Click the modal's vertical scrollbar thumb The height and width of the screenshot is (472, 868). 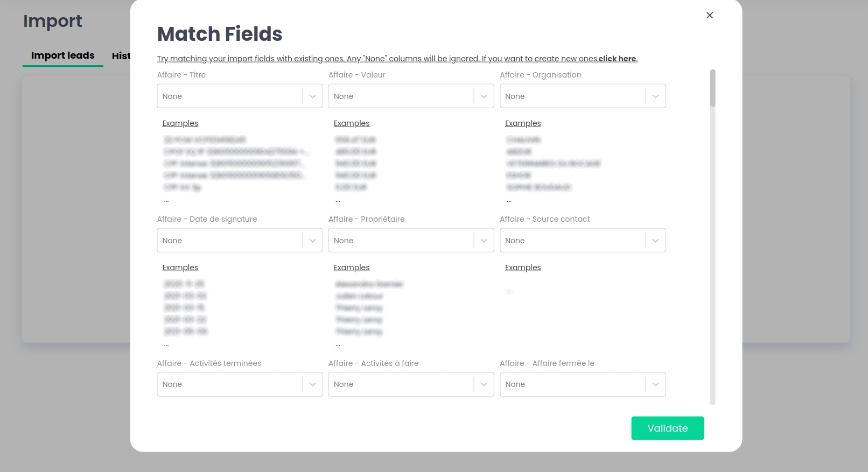712,88
